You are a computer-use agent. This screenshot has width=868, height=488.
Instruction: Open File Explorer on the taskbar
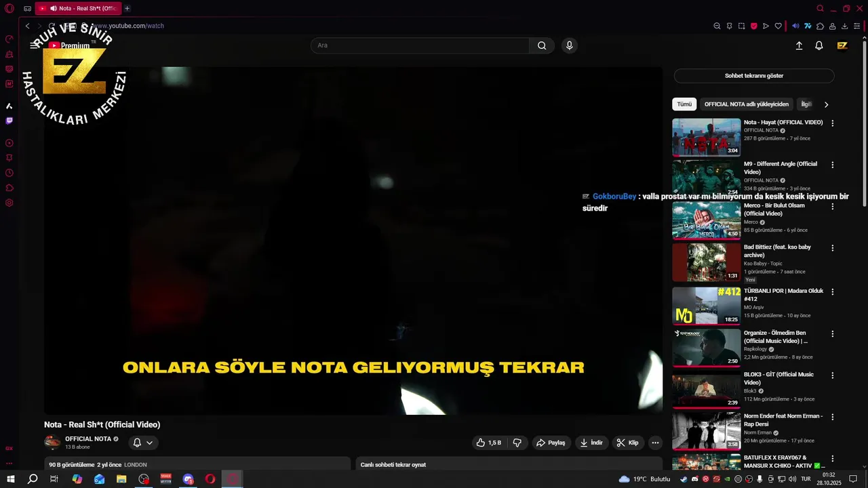[121, 479]
